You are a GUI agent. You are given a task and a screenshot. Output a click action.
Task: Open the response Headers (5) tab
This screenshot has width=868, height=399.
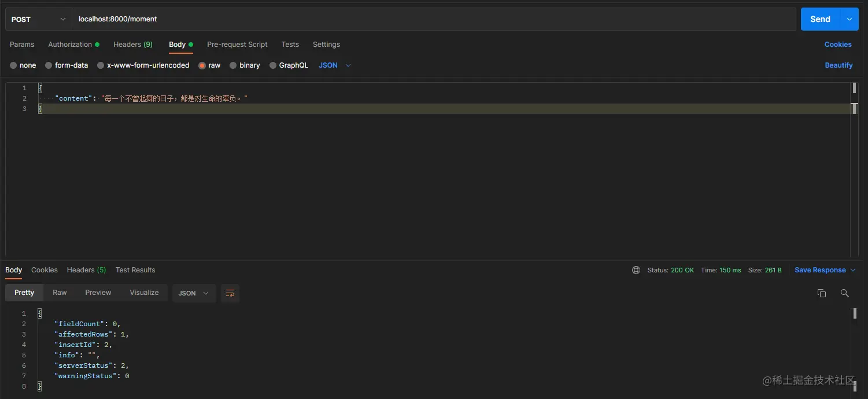coord(87,270)
